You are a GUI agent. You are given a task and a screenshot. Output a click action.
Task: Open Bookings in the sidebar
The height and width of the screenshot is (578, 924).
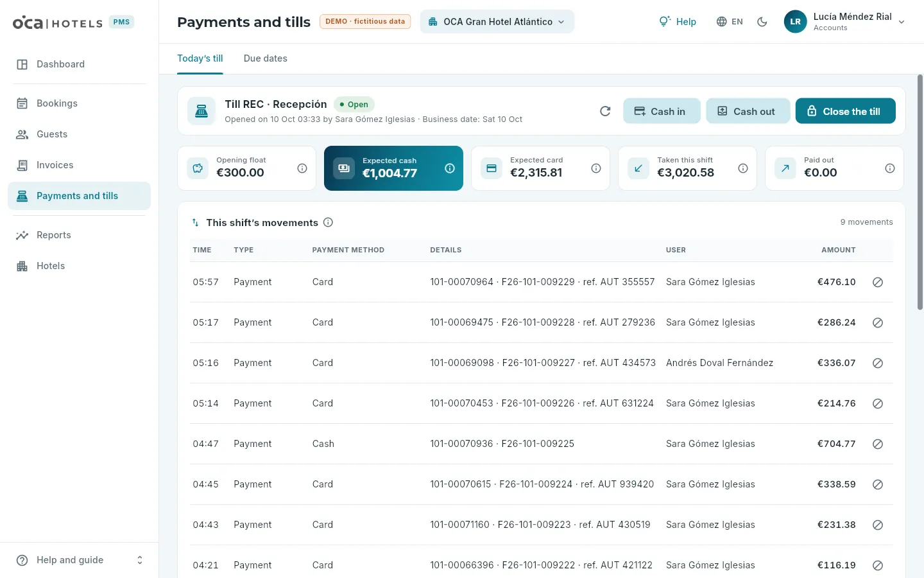tap(80, 103)
